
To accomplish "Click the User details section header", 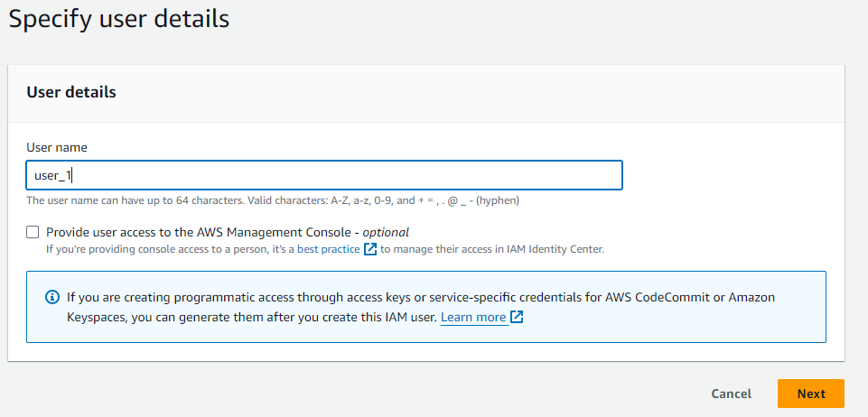I will [71, 92].
